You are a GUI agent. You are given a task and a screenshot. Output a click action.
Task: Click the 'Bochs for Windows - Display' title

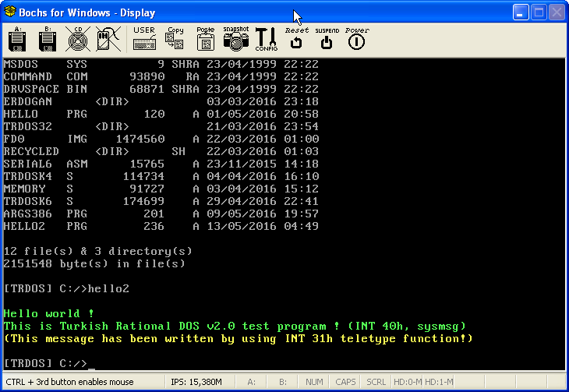[87, 12]
